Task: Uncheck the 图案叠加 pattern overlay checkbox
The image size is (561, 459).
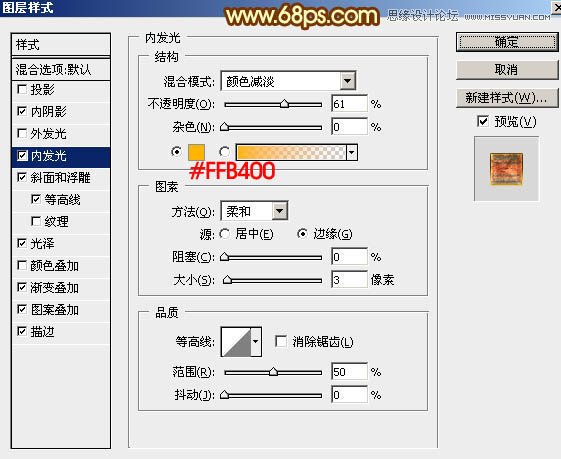Action: pyautogui.click(x=22, y=309)
